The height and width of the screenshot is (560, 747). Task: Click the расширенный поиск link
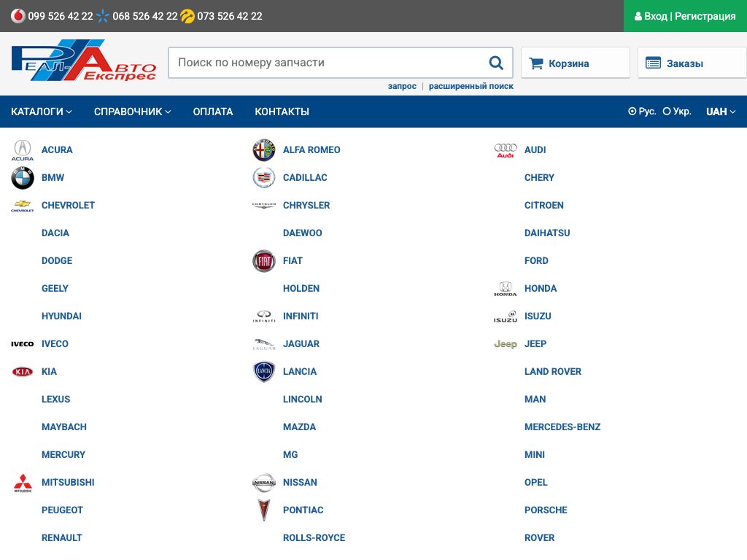(471, 86)
